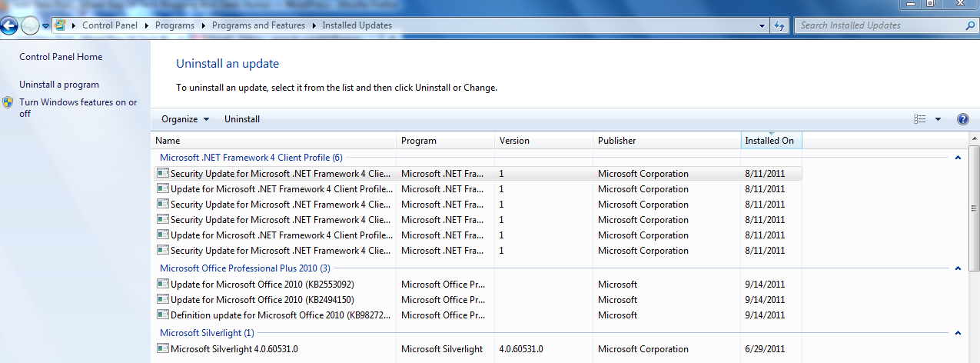The width and height of the screenshot is (980, 363).
Task: Open the view options dropdown arrow
Action: (x=938, y=119)
